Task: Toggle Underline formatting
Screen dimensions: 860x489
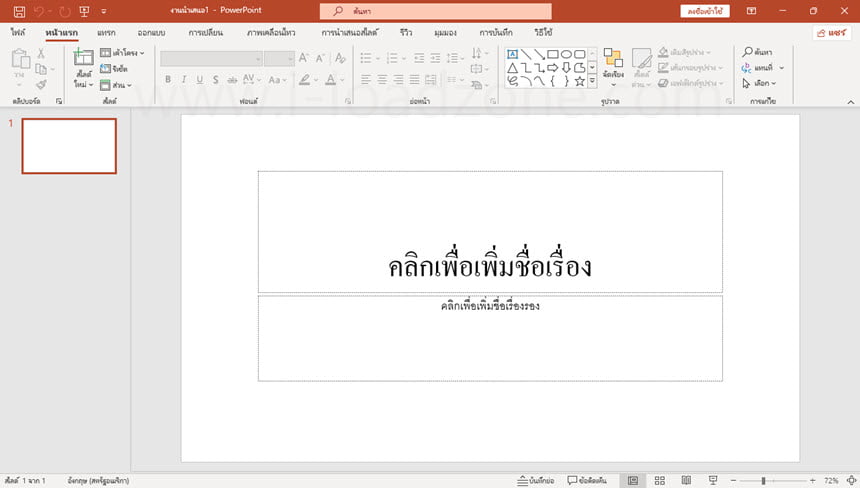Action: [x=200, y=79]
